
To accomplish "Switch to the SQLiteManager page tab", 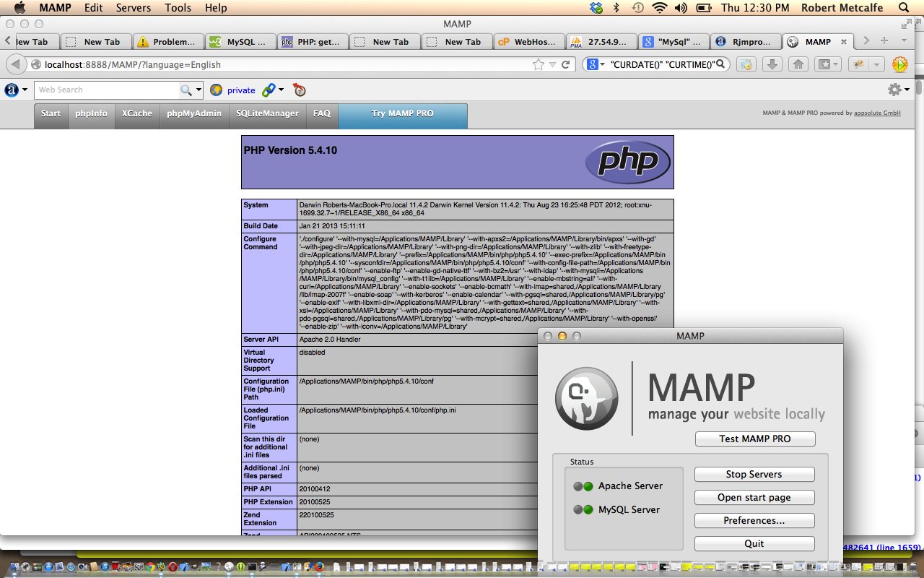I will (267, 116).
